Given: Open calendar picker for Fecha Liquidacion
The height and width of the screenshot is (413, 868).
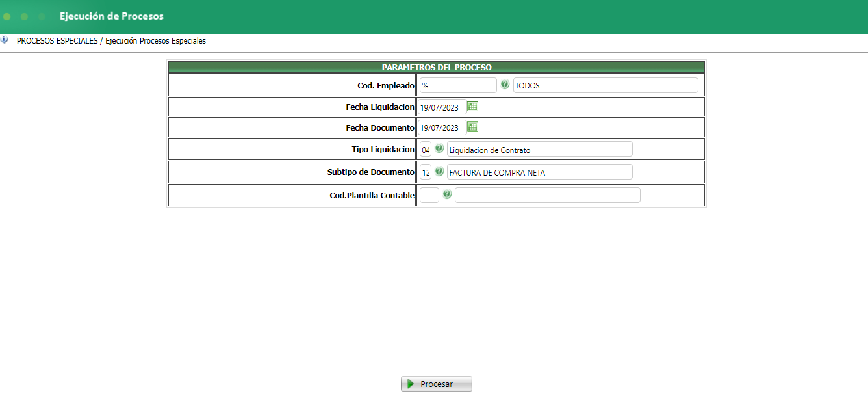Looking at the screenshot, I should point(473,106).
